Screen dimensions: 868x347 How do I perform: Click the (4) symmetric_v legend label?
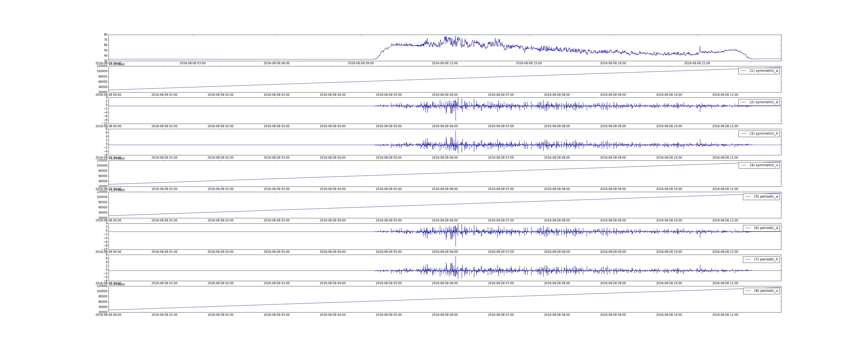[x=763, y=165]
